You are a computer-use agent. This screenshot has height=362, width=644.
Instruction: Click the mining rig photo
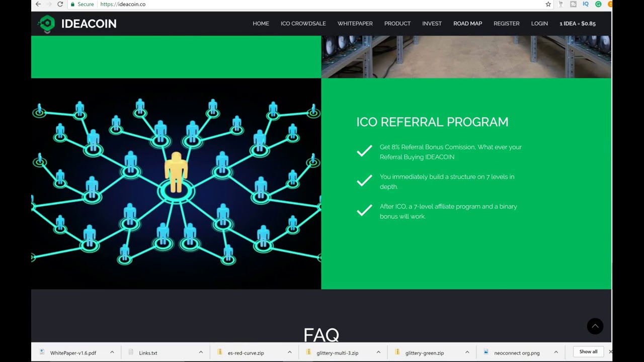click(x=466, y=57)
